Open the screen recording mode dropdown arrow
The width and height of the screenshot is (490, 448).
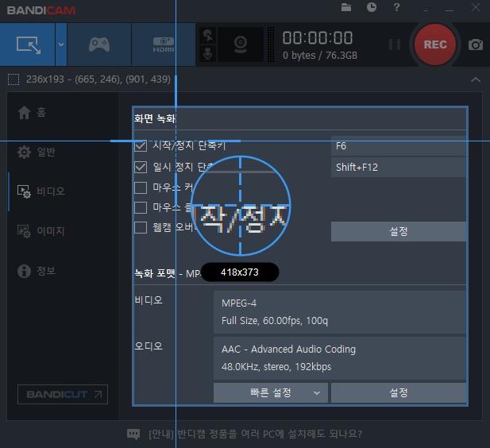tap(61, 44)
